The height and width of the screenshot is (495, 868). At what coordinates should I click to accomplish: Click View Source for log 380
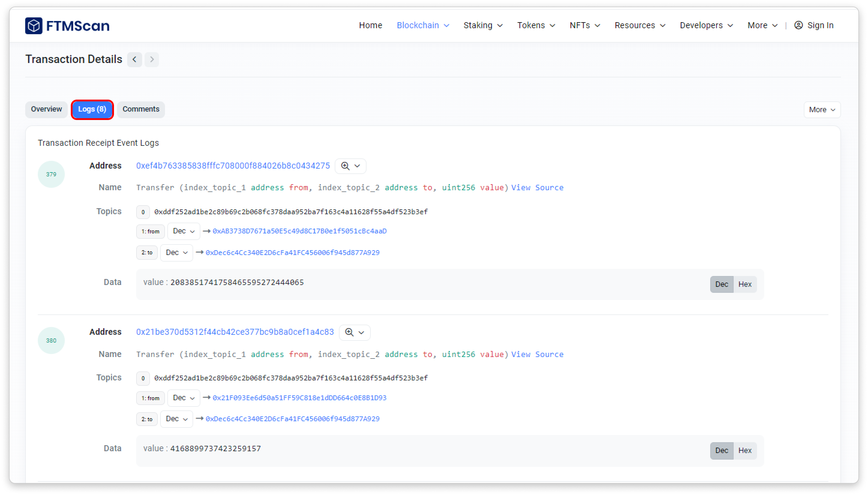click(x=537, y=354)
